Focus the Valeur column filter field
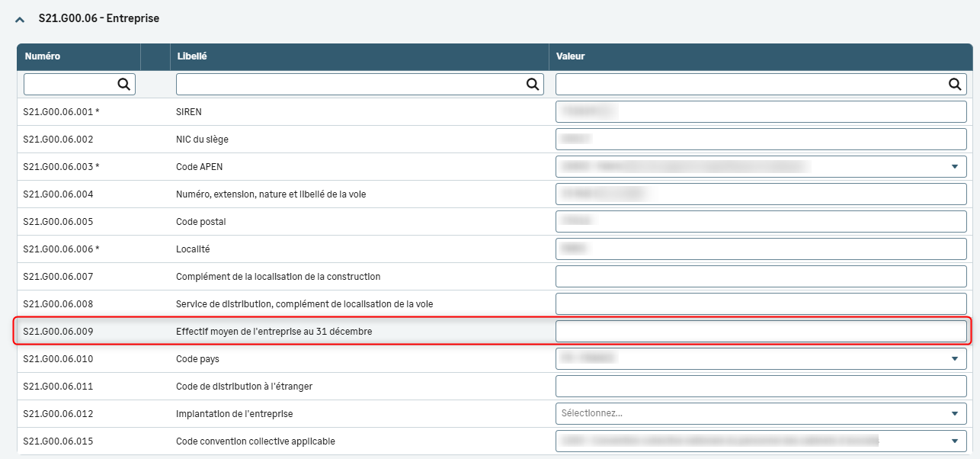This screenshot has width=980, height=459. click(x=751, y=84)
